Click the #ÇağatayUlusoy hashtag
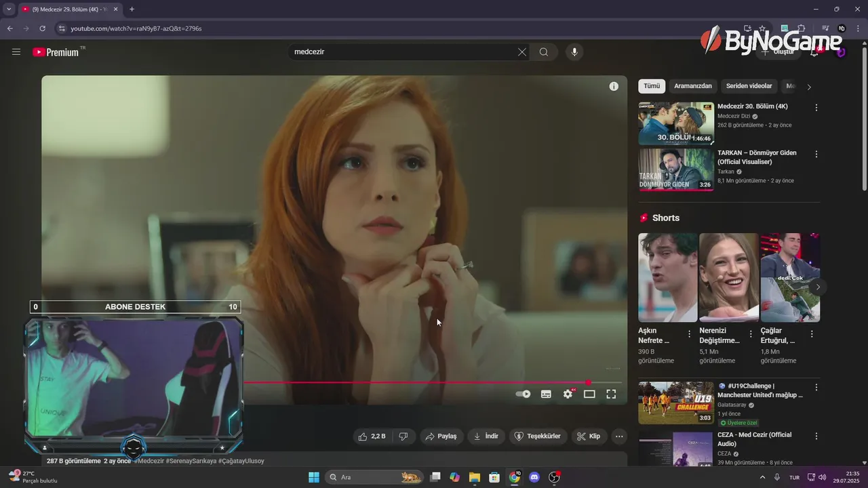The width and height of the screenshot is (868, 488). point(241,461)
